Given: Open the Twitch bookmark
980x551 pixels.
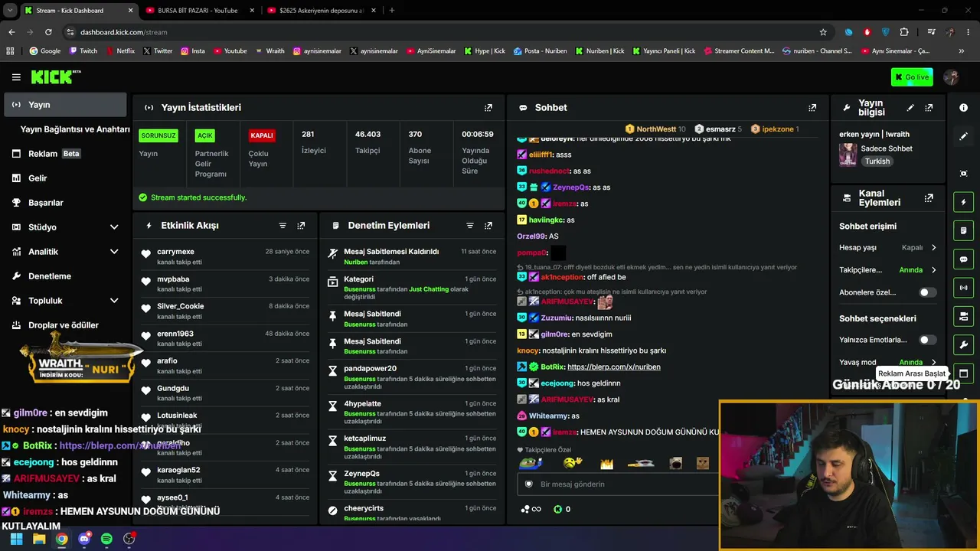Looking at the screenshot, I should 83,51.
